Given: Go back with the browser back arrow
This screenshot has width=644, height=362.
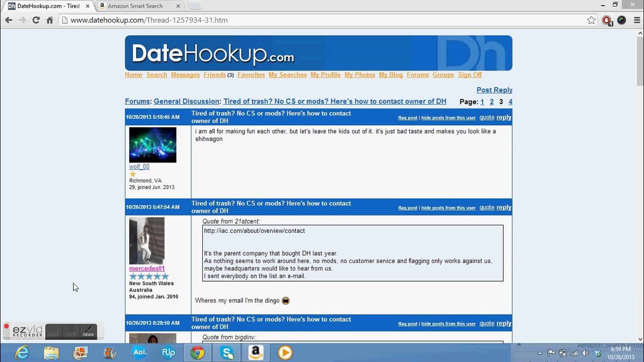Looking at the screenshot, I should tap(9, 20).
